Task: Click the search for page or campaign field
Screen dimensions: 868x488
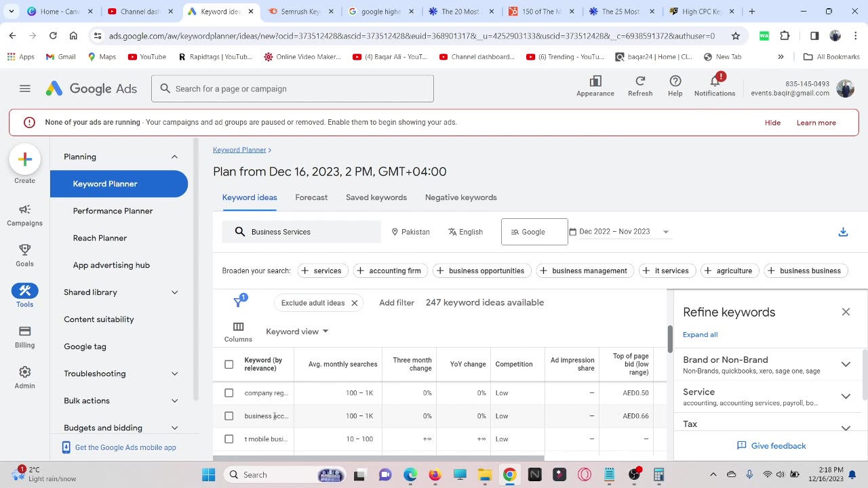Action: pos(292,89)
